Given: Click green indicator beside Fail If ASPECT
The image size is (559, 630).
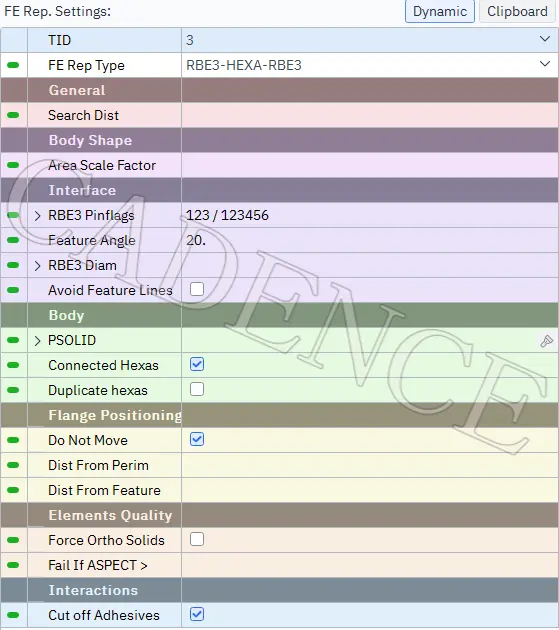Looking at the screenshot, I should pos(13,565).
